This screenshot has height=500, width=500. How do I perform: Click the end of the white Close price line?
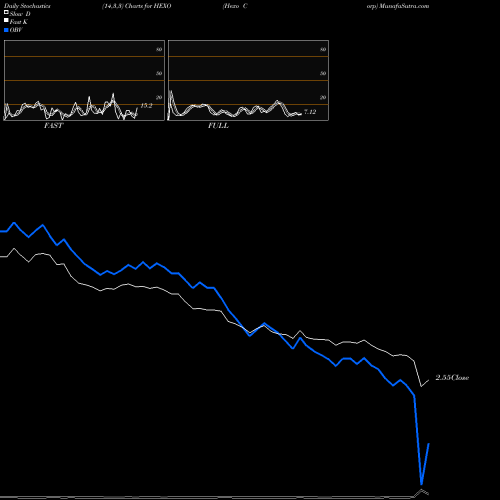tap(429, 380)
